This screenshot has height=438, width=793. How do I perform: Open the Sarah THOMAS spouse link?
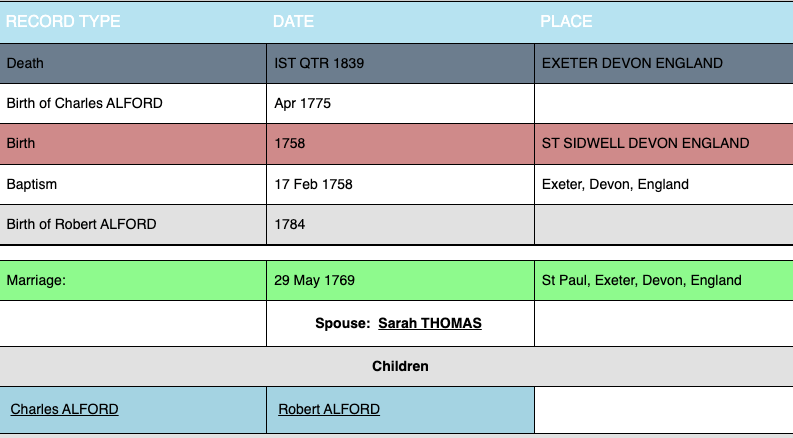pyautogui.click(x=429, y=323)
